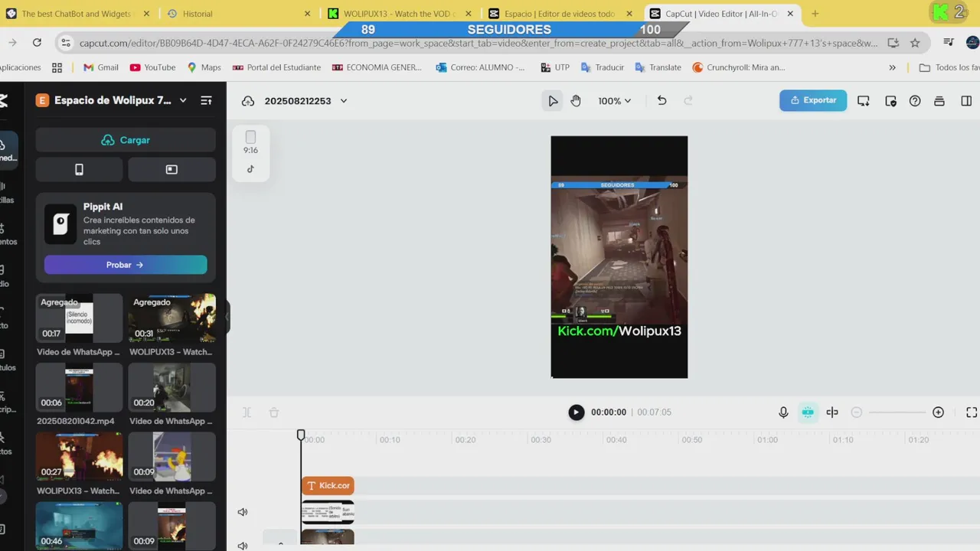Click the 00:30 mark on timeline ruler
This screenshot has width=980, height=551.
541,440
